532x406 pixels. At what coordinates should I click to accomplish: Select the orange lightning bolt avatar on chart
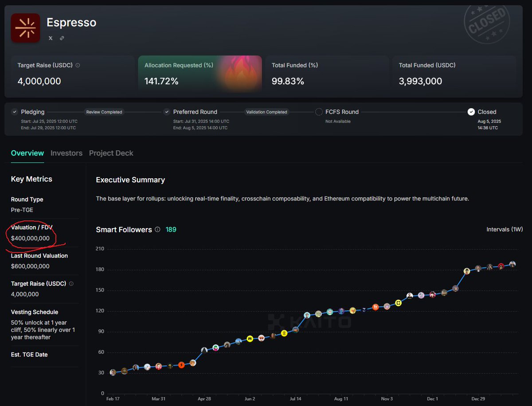click(x=181, y=365)
